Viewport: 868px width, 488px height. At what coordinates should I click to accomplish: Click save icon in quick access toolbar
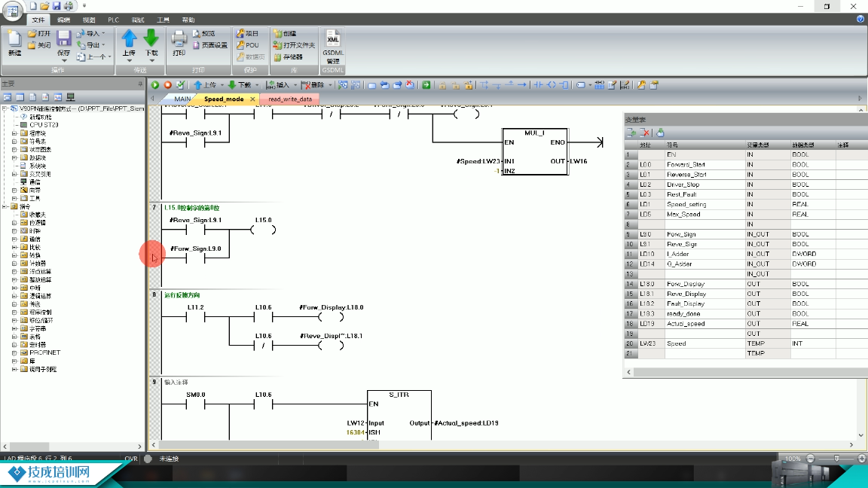pos(57,6)
